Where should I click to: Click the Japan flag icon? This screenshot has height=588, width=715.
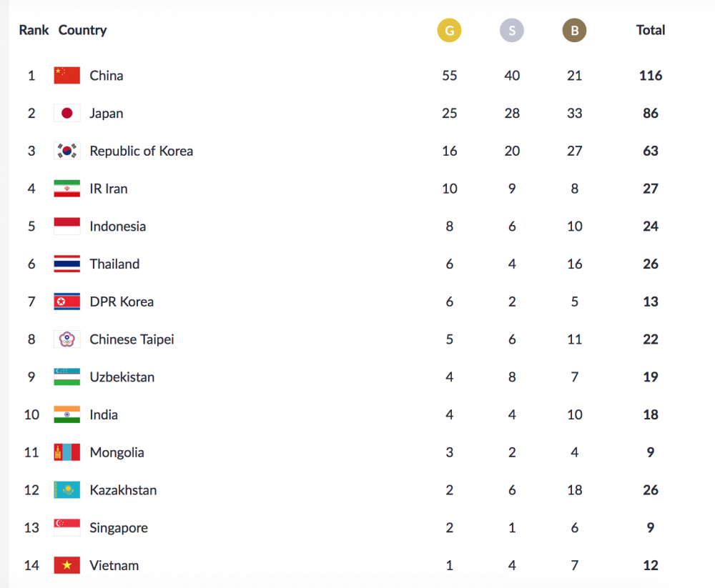[x=66, y=114]
